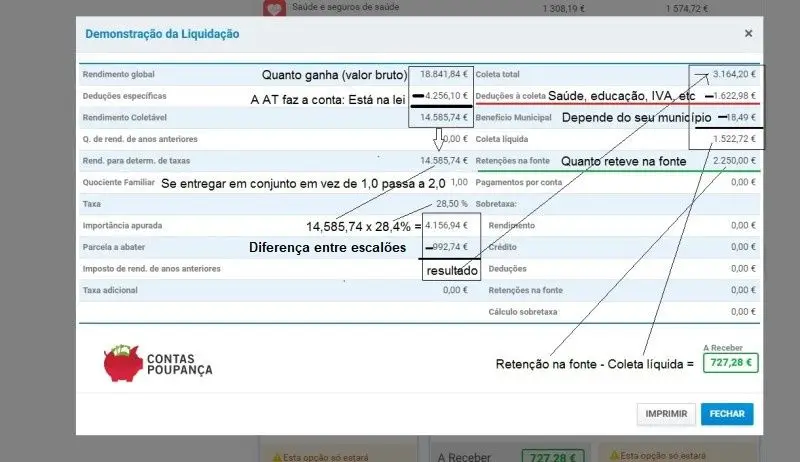Select the A Receber 727,28 € value
The image size is (800, 462).
[731, 363]
